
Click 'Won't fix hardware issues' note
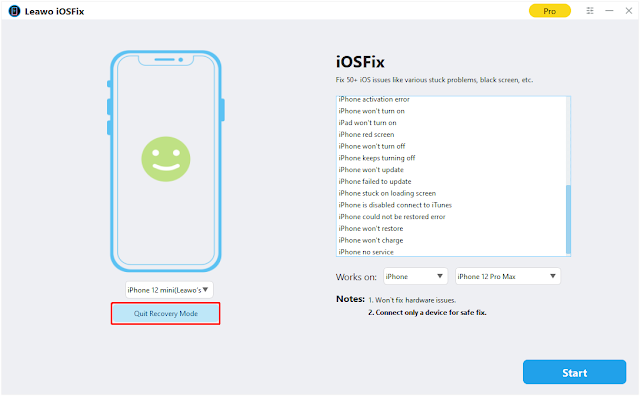[x=412, y=300]
